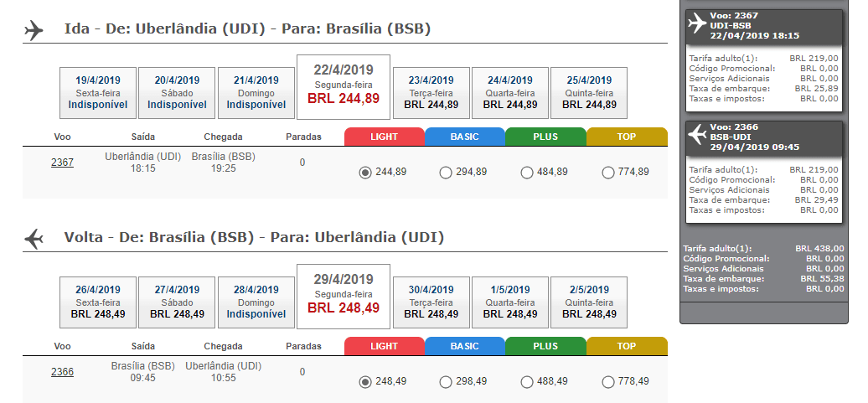Click the outbound airplane icon beside Ida

[34, 30]
